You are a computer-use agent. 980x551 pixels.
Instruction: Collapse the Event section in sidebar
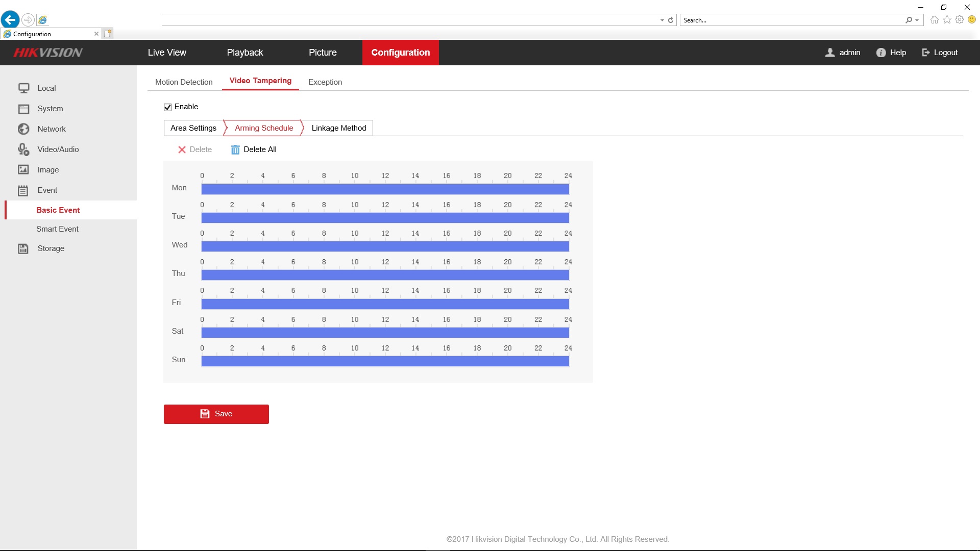(x=47, y=190)
